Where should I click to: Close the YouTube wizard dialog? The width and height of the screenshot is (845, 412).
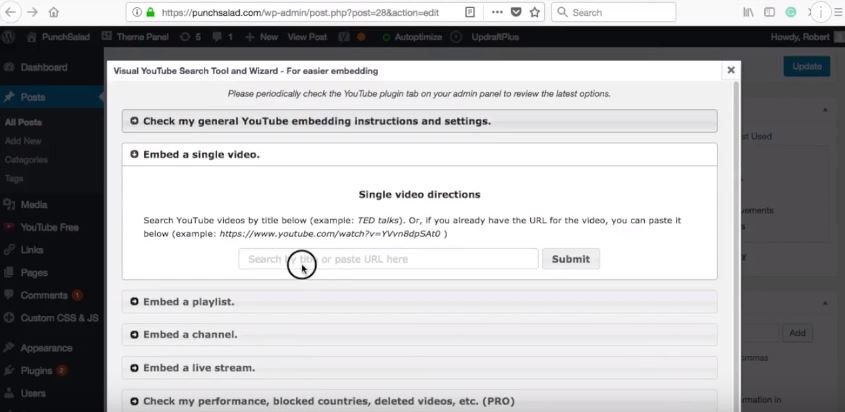point(731,70)
